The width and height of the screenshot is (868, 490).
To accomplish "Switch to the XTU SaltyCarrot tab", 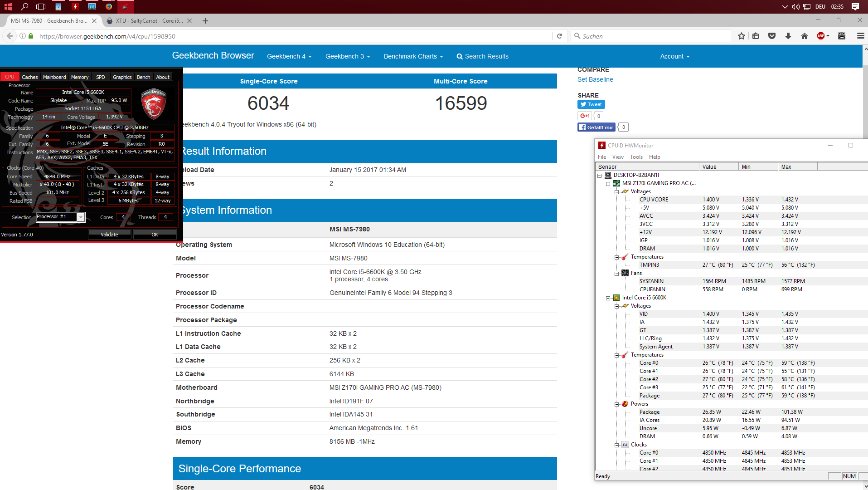I will tap(149, 21).
